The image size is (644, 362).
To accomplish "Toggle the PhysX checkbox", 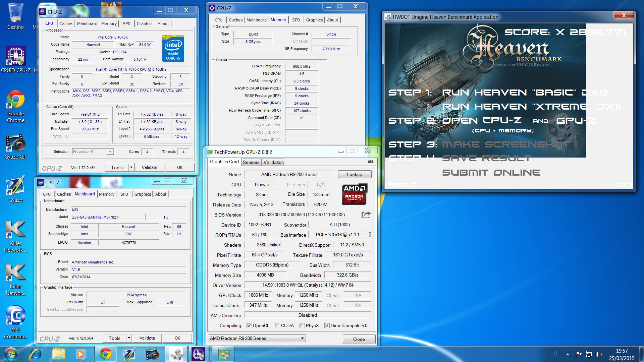I will (x=302, y=325).
